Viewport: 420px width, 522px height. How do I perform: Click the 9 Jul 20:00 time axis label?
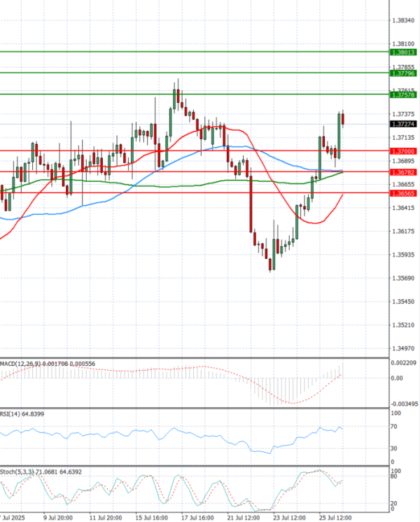click(58, 518)
